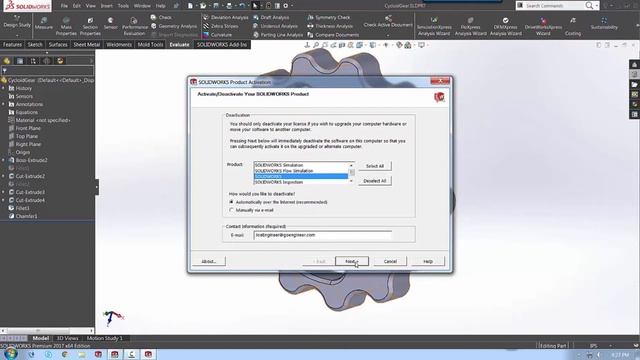This screenshot has width=640, height=360.
Task: Click Next in activation dialog
Action: point(351,261)
